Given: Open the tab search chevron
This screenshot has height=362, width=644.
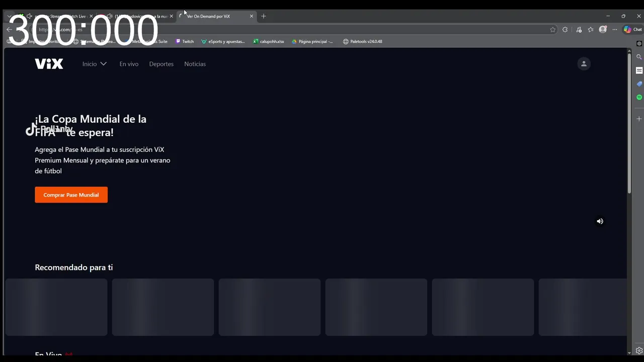Looking at the screenshot, I should pyautogui.click(x=9, y=16).
